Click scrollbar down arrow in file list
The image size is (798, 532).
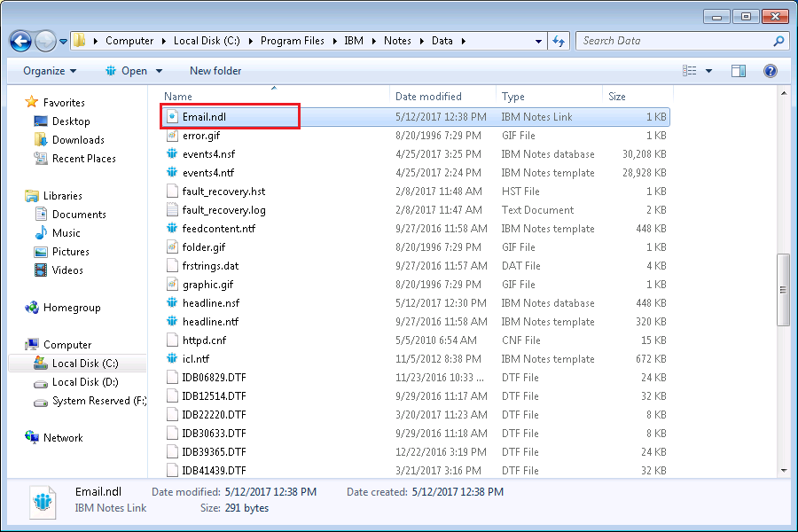point(784,471)
